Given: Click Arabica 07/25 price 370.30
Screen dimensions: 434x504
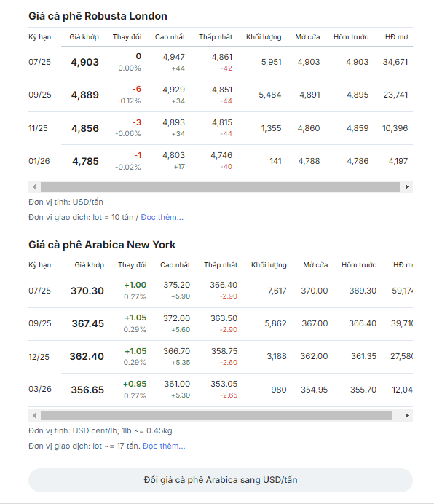Looking at the screenshot, I should coord(87,291).
